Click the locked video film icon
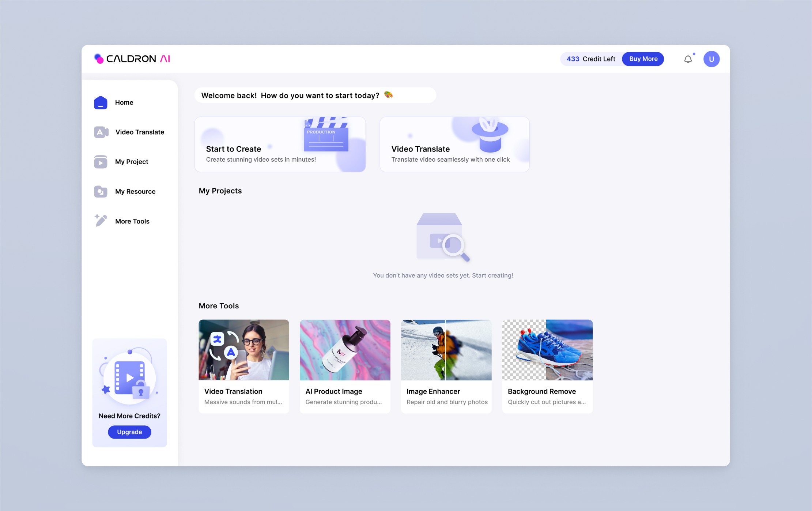The width and height of the screenshot is (812, 511). coord(130,378)
